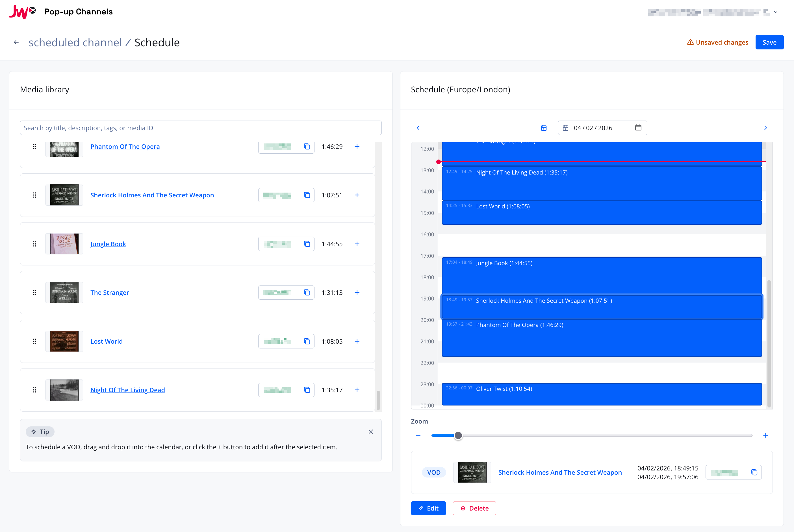Open the Lost World library link

107,341
